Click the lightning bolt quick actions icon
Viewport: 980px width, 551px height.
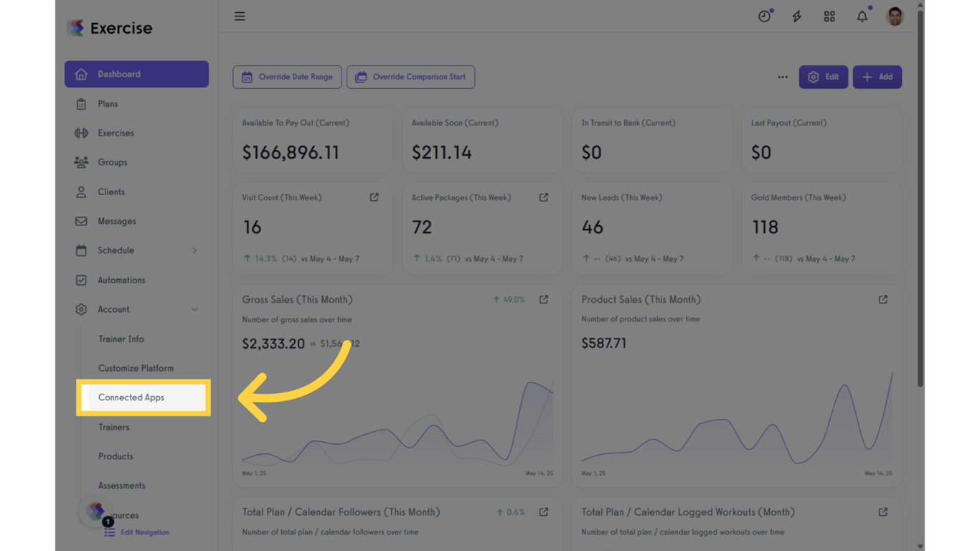coord(796,17)
